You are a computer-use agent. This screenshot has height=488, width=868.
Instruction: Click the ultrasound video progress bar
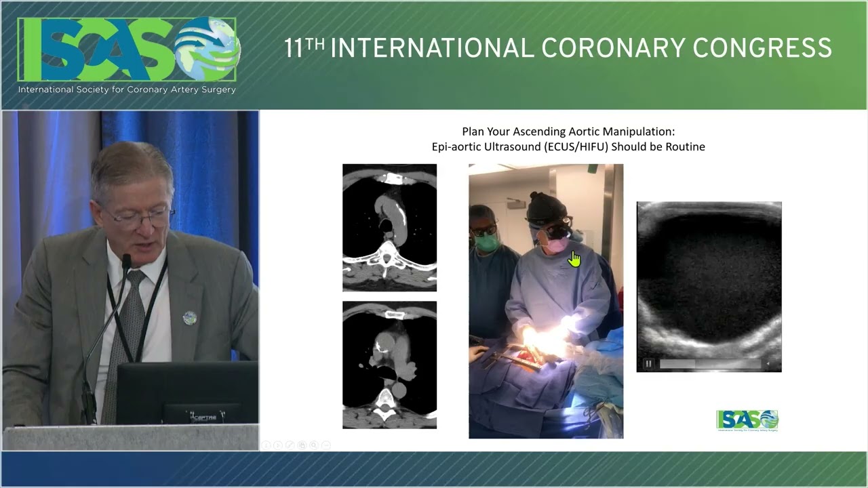pyautogui.click(x=711, y=363)
